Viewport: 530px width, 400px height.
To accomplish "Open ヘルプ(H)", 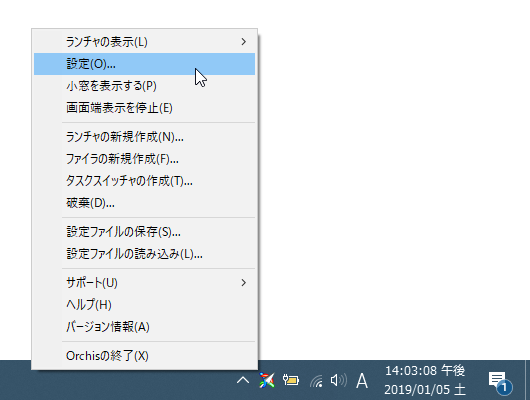I will (x=144, y=305).
